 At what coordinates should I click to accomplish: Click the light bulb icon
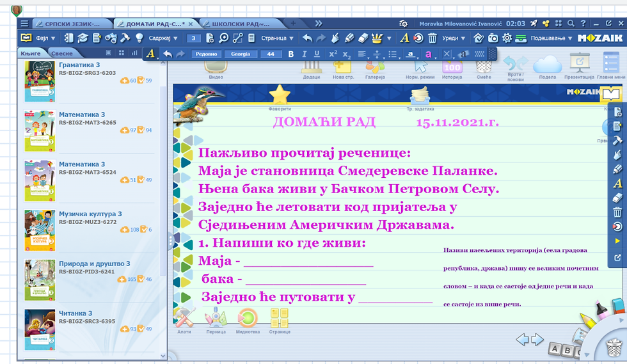[x=139, y=38]
